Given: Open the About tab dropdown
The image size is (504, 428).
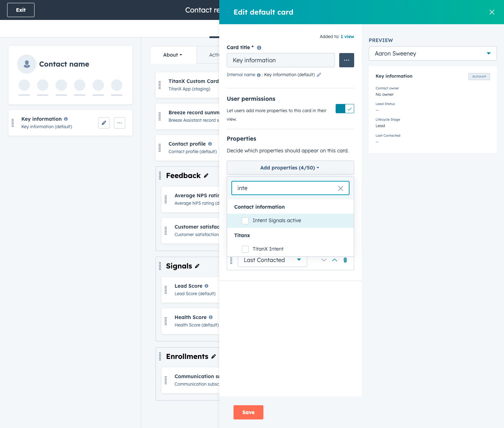Looking at the screenshot, I should pyautogui.click(x=173, y=55).
